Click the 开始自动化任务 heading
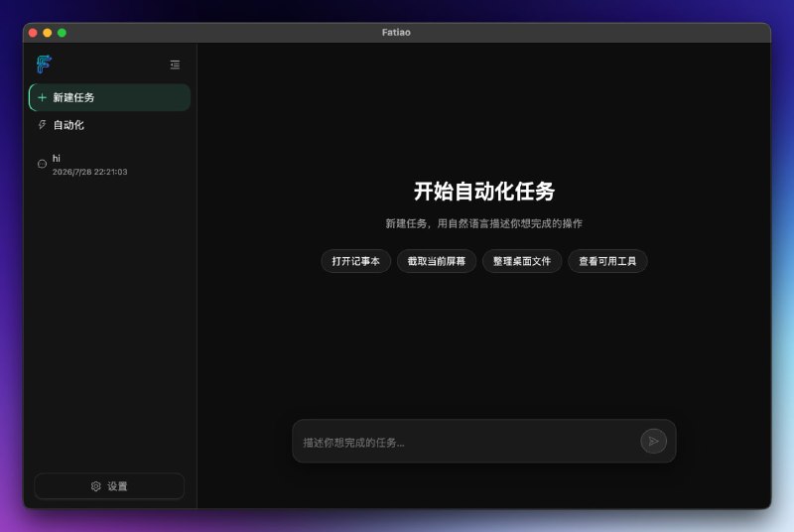The image size is (794, 532). click(484, 192)
